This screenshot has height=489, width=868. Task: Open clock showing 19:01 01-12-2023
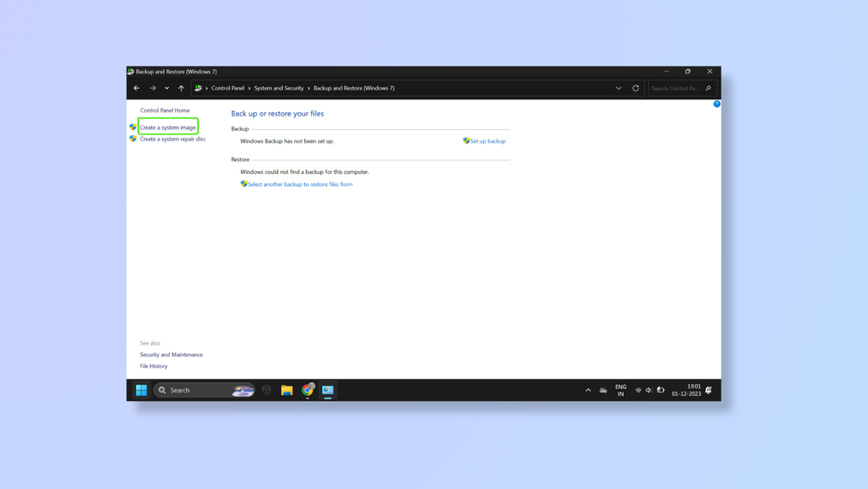coord(686,390)
